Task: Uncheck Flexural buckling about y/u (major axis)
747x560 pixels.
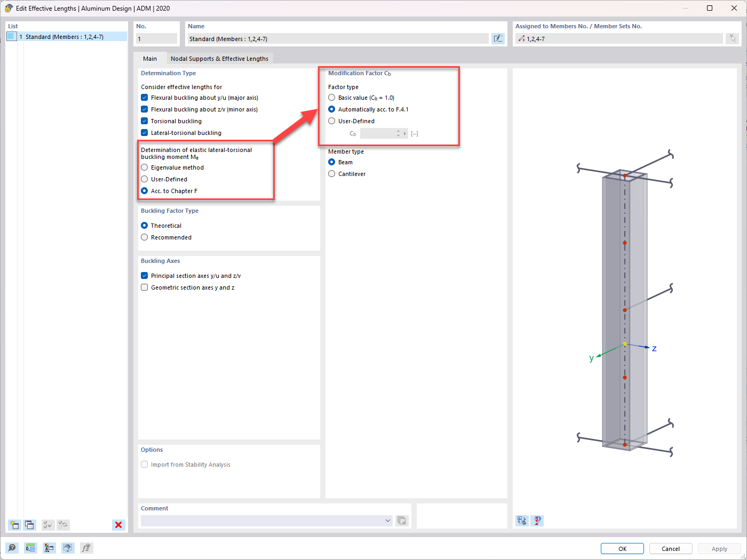Action: pos(144,98)
